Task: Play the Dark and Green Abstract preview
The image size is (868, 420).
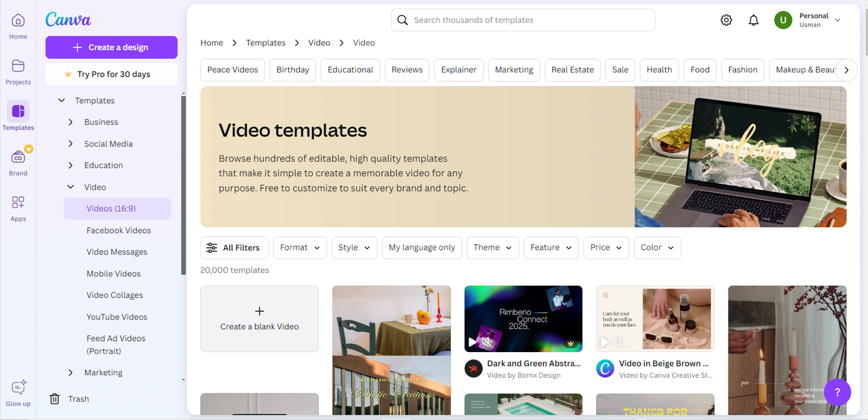Action: pyautogui.click(x=473, y=342)
